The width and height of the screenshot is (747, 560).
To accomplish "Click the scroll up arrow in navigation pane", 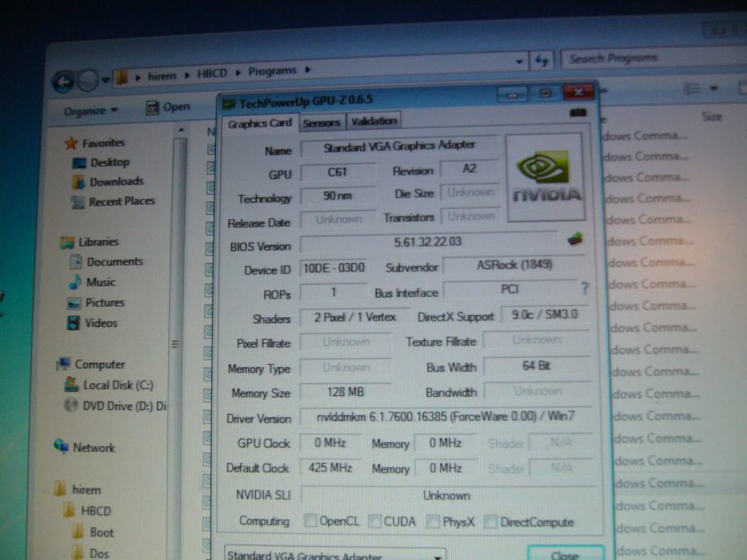I will coord(181,130).
